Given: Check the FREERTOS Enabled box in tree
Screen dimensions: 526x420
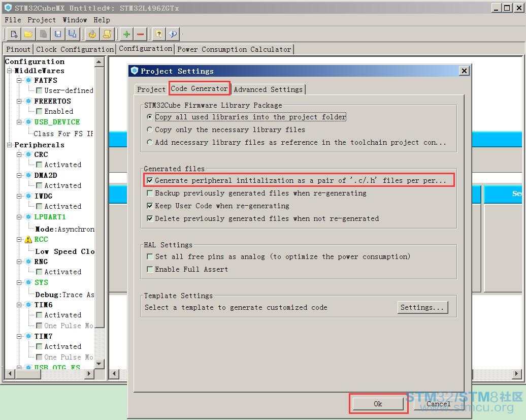Looking at the screenshot, I should (39, 111).
